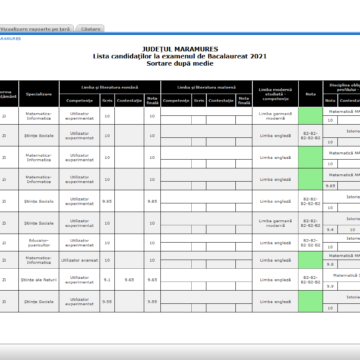Click green Nota cell in the 9.55 row
This screenshot has height=360, width=360.
[310, 302]
